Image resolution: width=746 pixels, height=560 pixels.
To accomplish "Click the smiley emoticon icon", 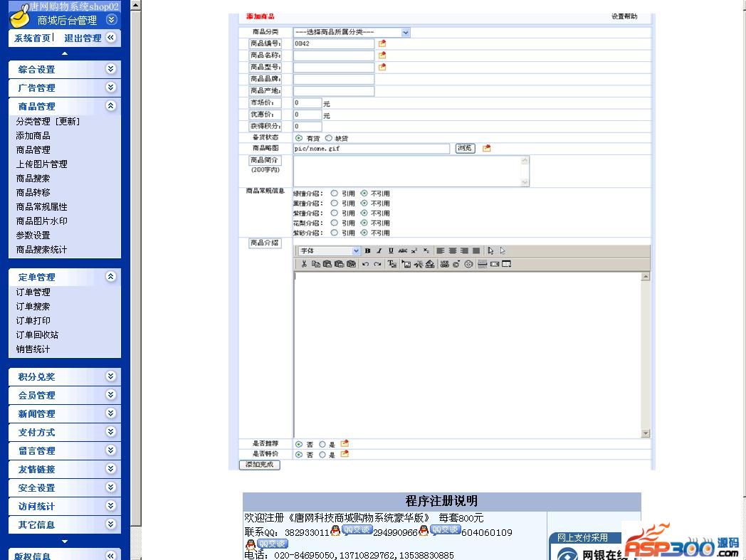I will coord(468,264).
